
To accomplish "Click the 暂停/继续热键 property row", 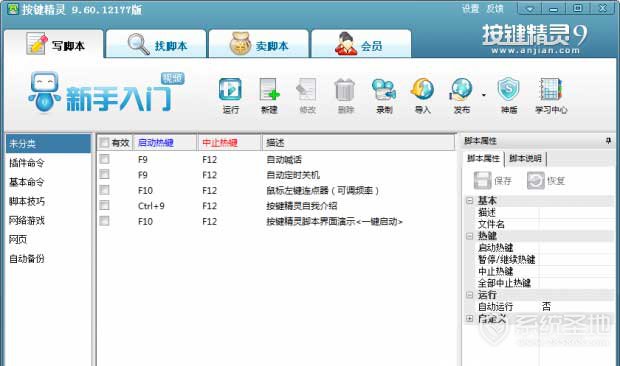I will point(544,259).
